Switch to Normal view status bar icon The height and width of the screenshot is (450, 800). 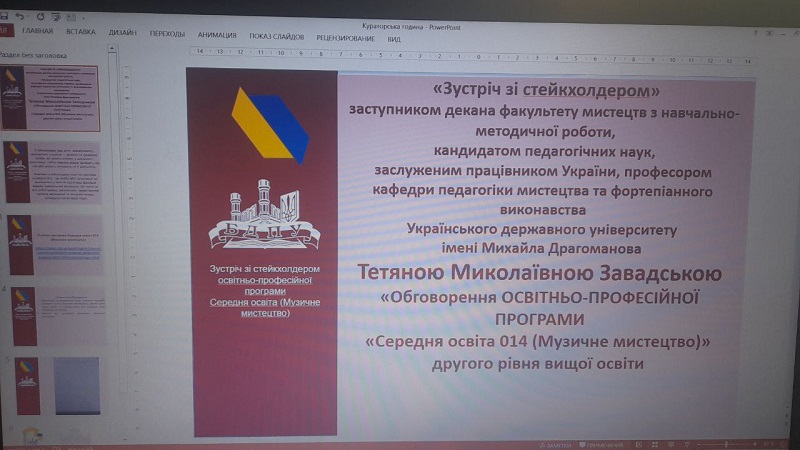[x=639, y=445]
